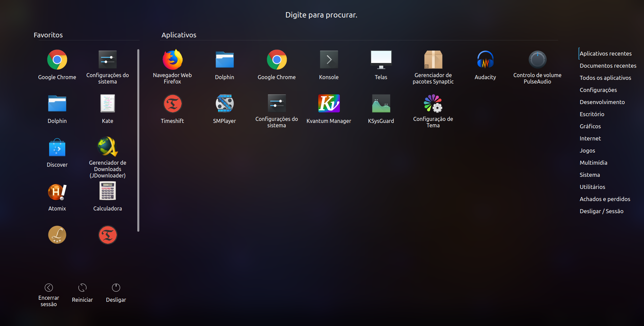
Task: Launch Kvantum Manager
Action: coord(329,109)
